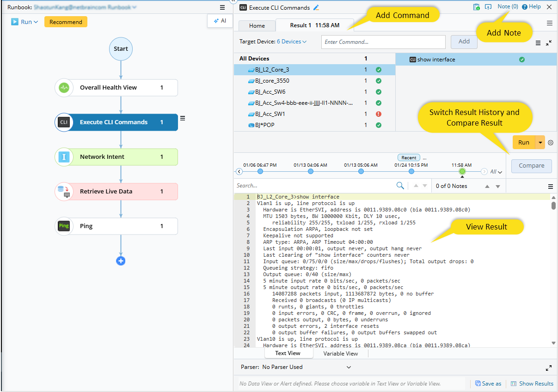Image resolution: width=558 pixels, height=392 pixels.
Task: Click the Add command button
Action: (x=464, y=42)
